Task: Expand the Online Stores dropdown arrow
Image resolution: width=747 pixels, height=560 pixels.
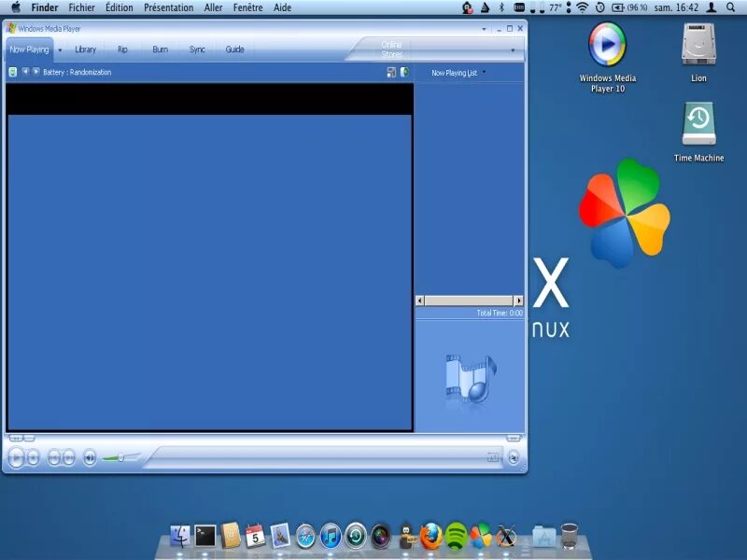Action: [x=513, y=50]
